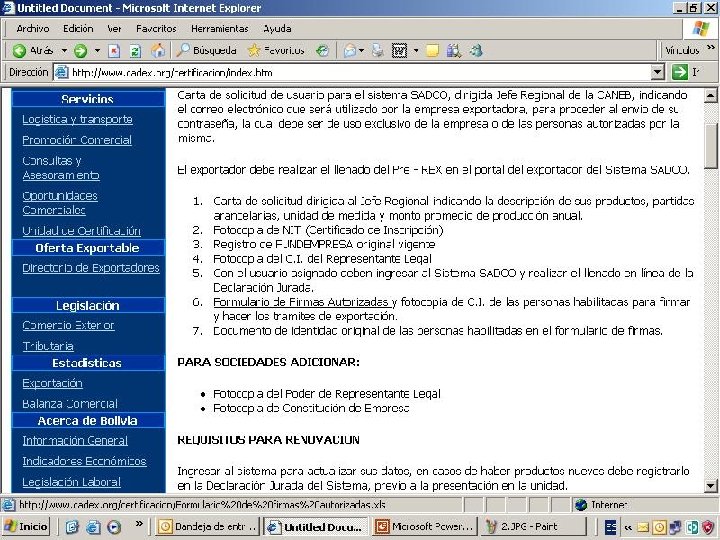
Task: Open the Herramientas menu
Action: (x=219, y=28)
